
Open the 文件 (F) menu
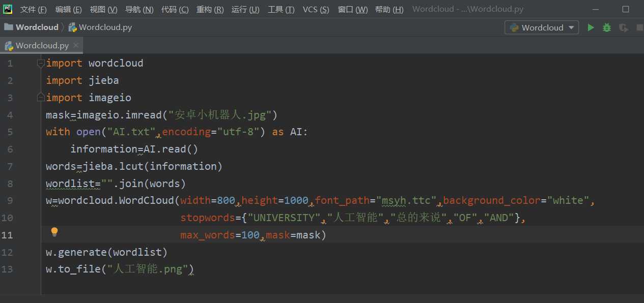click(x=33, y=10)
